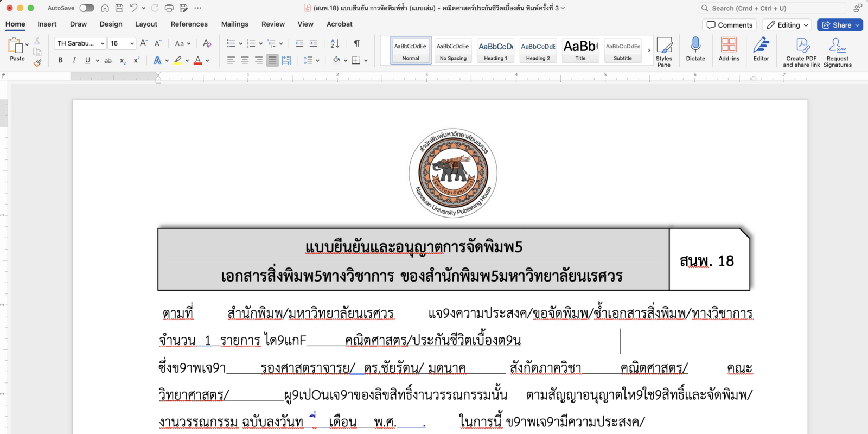Toggle underline formatting
Screen dimensions: 868x434
pos(87,60)
